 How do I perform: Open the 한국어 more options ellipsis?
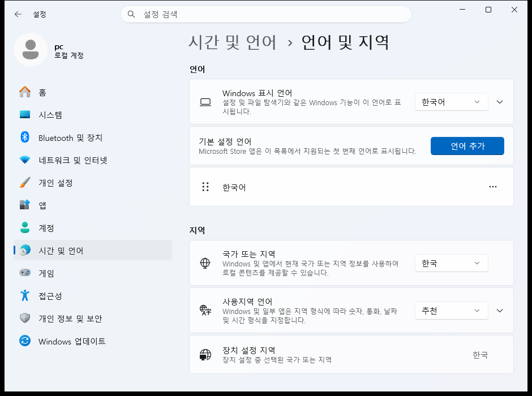493,187
